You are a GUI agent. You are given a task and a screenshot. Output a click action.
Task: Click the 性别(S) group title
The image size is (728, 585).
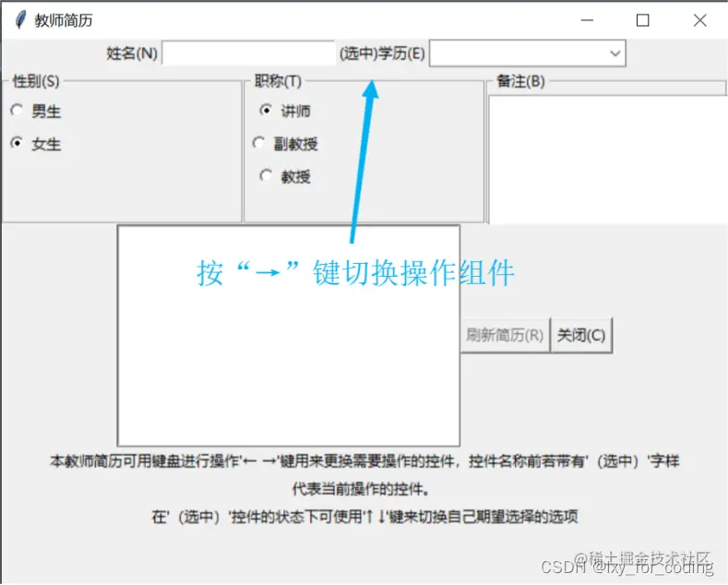[36, 81]
